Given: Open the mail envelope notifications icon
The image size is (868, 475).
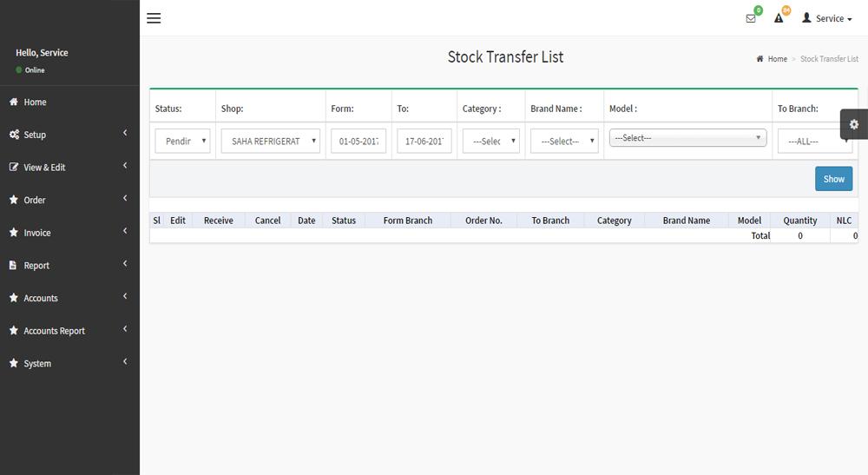Looking at the screenshot, I should point(751,18).
